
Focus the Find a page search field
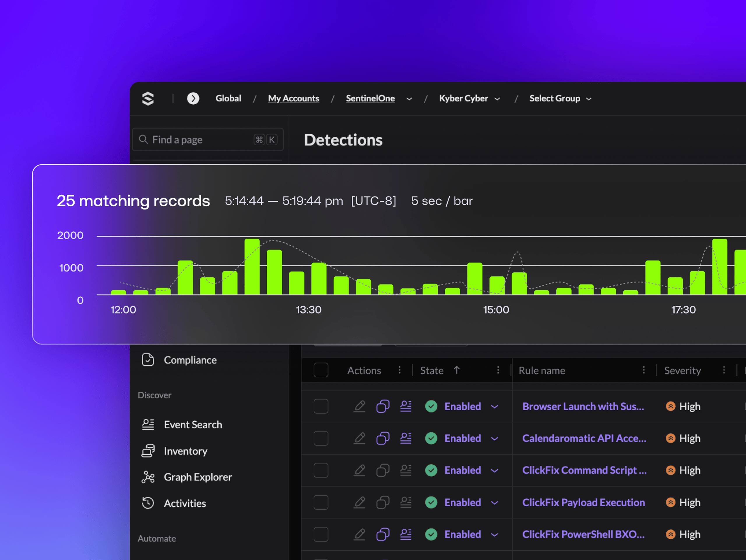[208, 140]
